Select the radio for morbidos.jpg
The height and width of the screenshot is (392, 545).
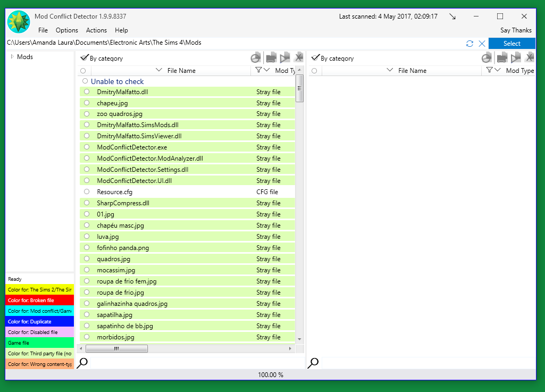tap(87, 337)
